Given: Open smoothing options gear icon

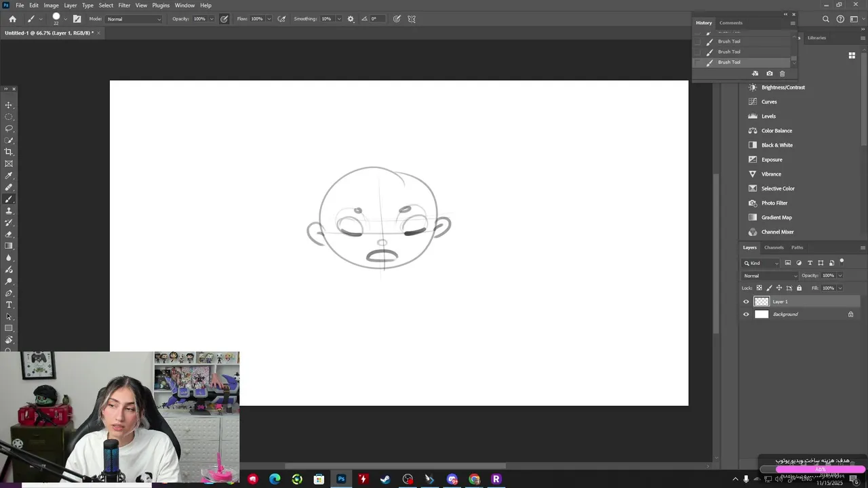Looking at the screenshot, I should [x=351, y=19].
